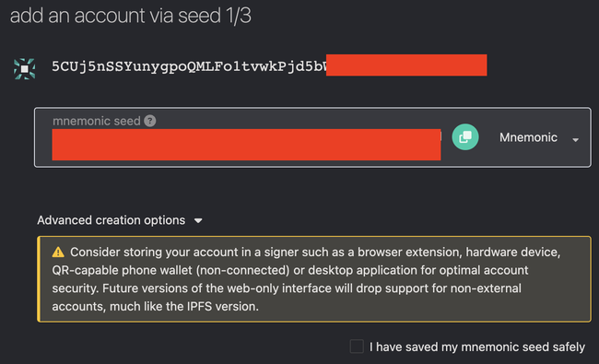Select the Mnemonic text in the type selector
Image resolution: width=599 pixels, height=364 pixels.
pyautogui.click(x=528, y=137)
